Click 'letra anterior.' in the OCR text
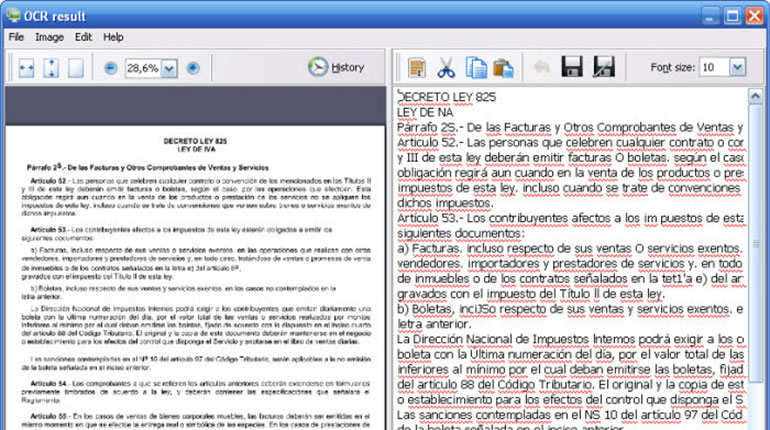Image resolution: width=770 pixels, height=430 pixels. 434,324
